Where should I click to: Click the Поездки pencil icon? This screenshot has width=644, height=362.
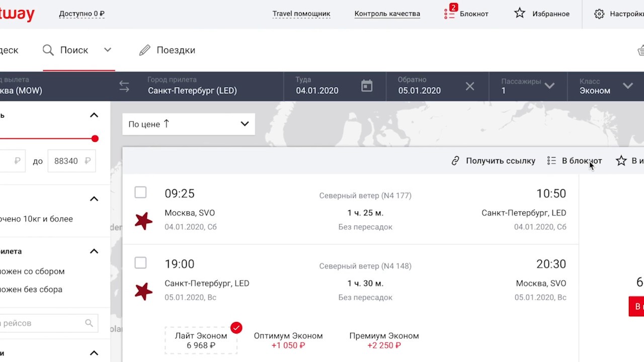pos(145,50)
